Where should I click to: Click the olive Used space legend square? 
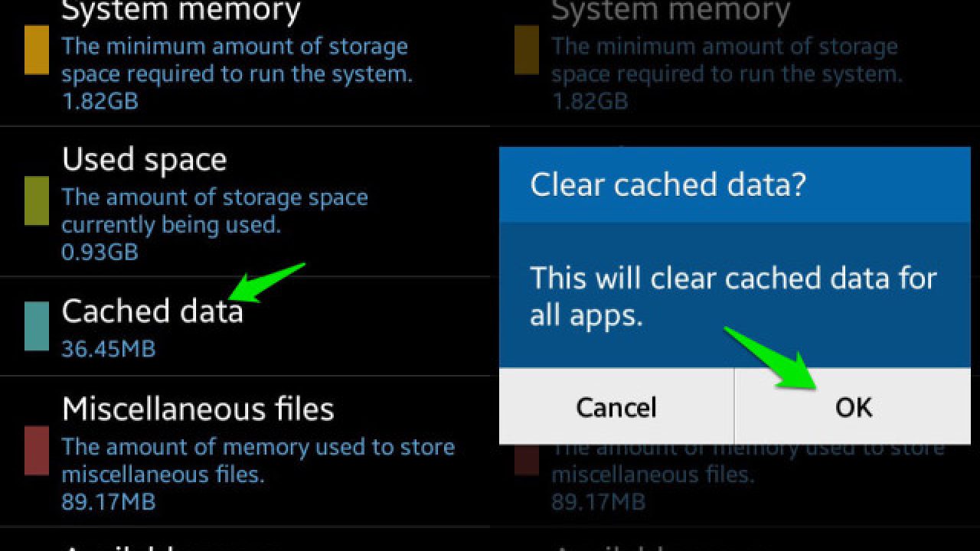(x=36, y=202)
